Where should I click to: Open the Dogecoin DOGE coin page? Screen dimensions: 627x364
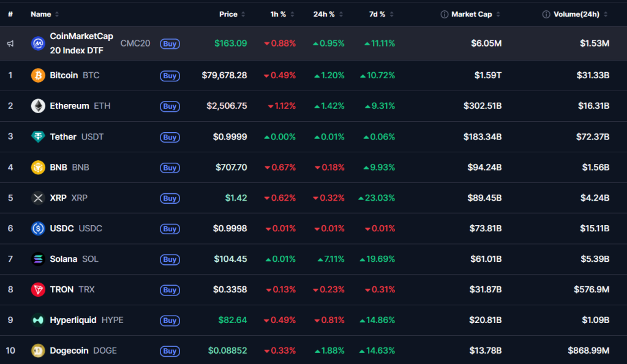83,351
